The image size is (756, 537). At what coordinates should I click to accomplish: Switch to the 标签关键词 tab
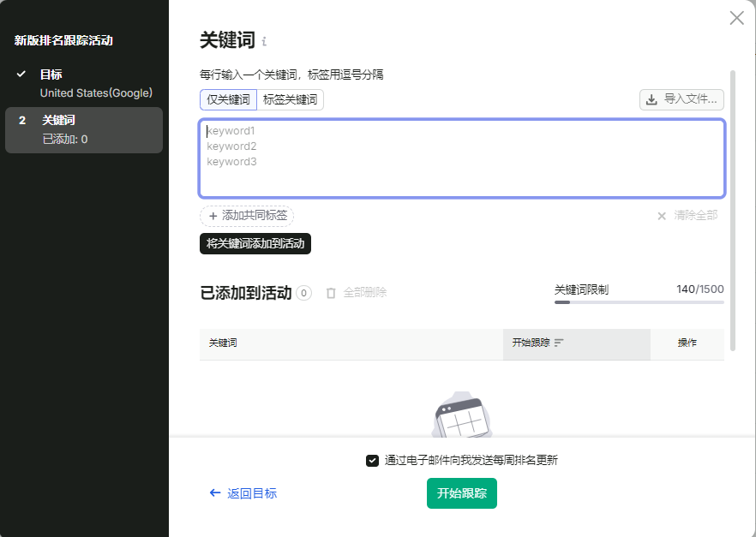click(291, 99)
